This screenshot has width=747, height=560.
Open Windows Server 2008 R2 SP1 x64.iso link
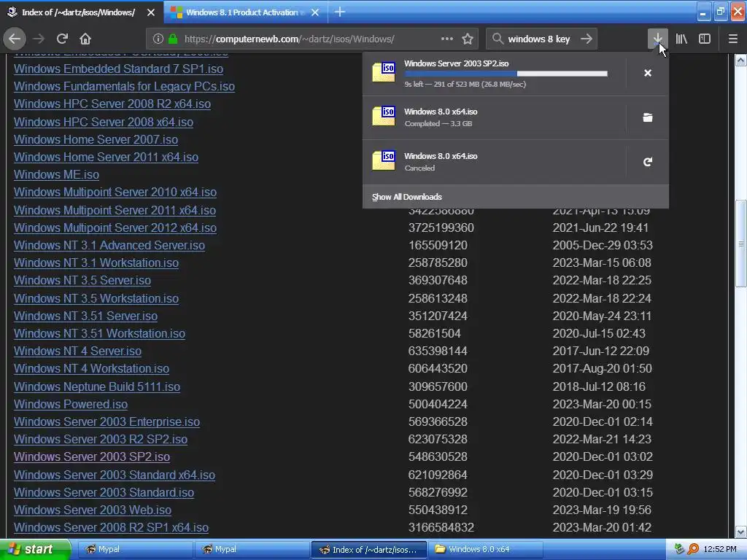[x=111, y=528]
